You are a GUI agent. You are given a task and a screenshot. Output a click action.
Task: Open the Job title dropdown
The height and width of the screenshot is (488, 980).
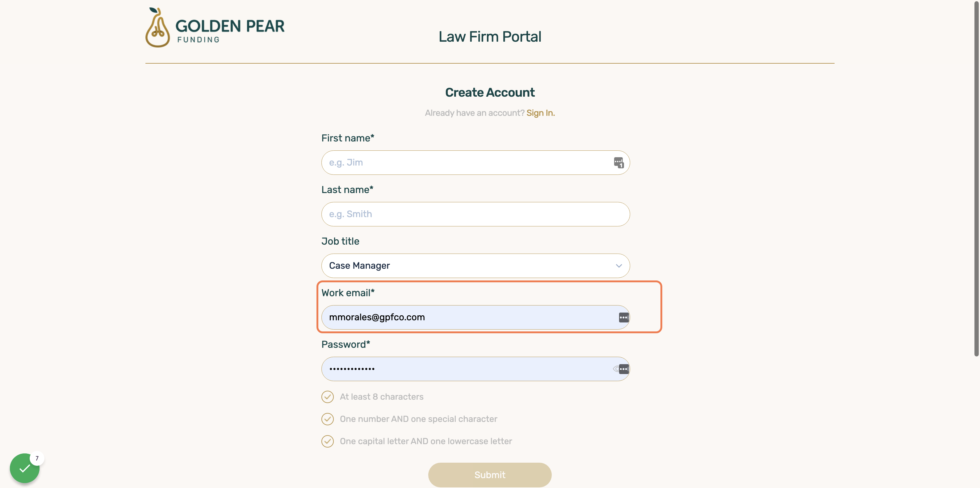[x=475, y=266]
